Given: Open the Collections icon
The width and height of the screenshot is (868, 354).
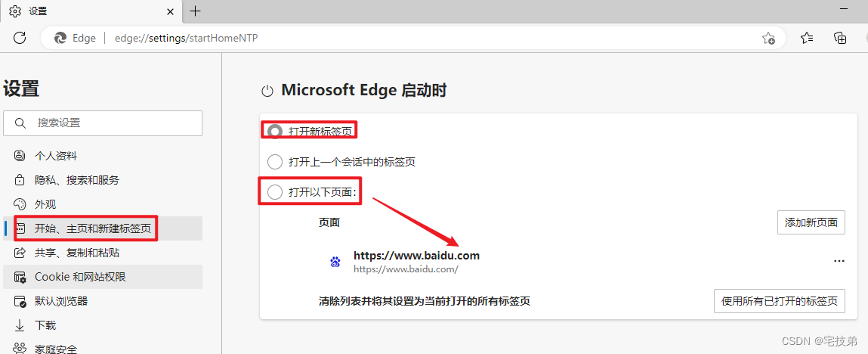Looking at the screenshot, I should click(x=840, y=39).
